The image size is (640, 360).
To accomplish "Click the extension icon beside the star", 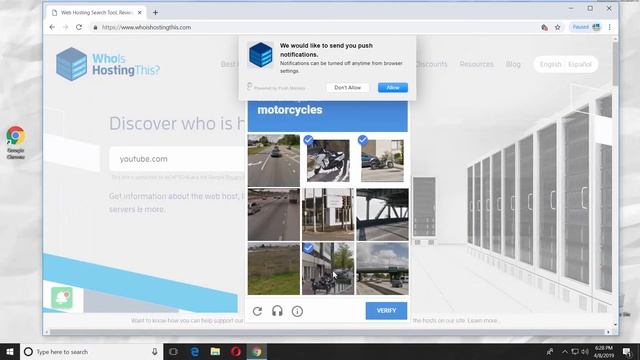I will tap(544, 27).
